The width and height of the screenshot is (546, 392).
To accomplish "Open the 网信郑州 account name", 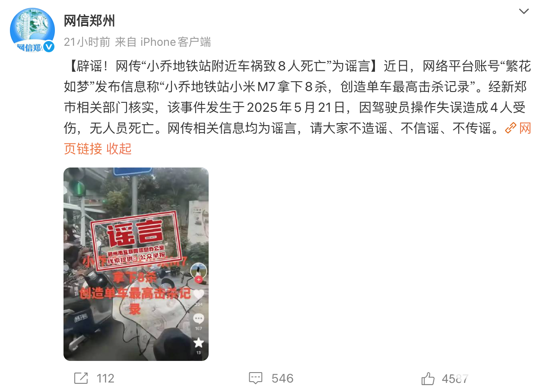I will click(89, 20).
